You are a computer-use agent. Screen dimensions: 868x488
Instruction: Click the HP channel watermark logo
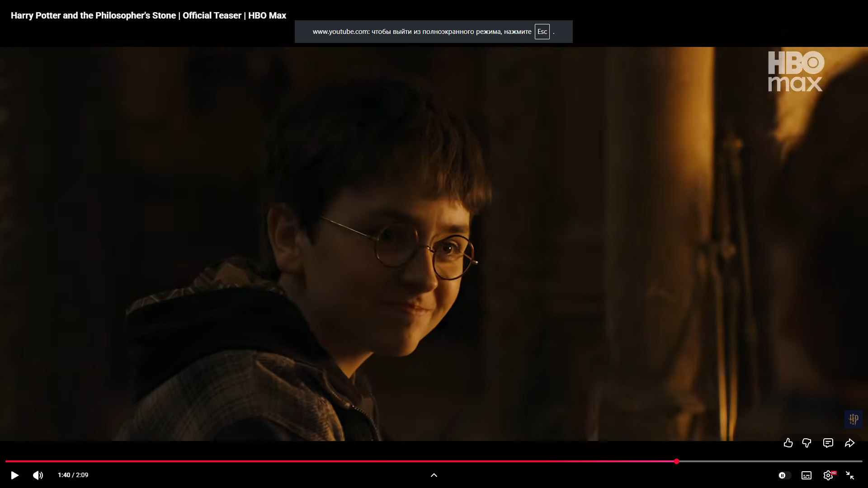(x=853, y=419)
